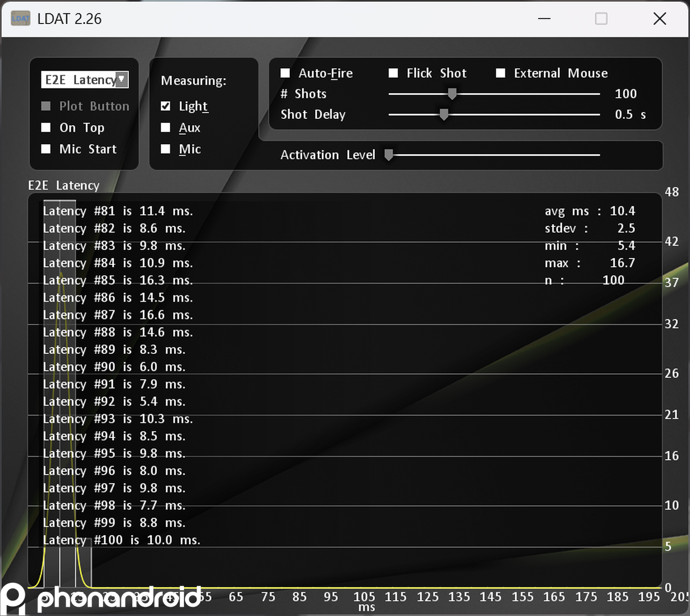Click the avg ms 10.4 statistic
Screen dimensions: 690x616
pyautogui.click(x=590, y=211)
